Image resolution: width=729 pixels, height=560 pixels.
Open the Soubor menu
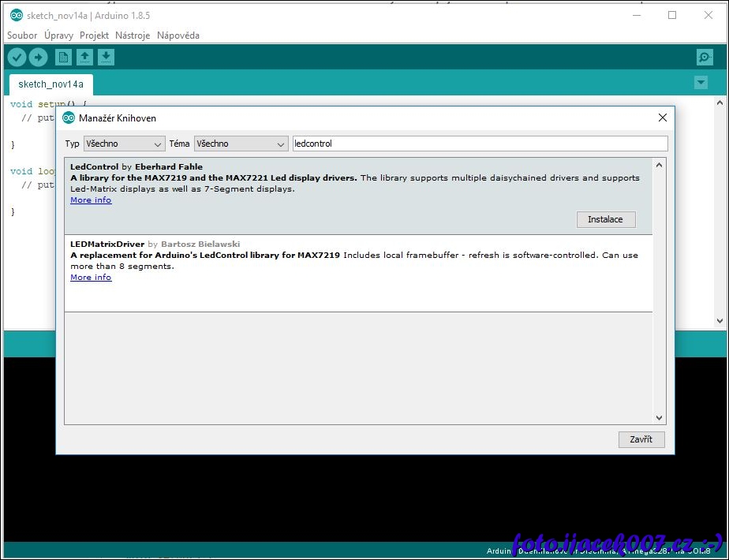(x=22, y=35)
